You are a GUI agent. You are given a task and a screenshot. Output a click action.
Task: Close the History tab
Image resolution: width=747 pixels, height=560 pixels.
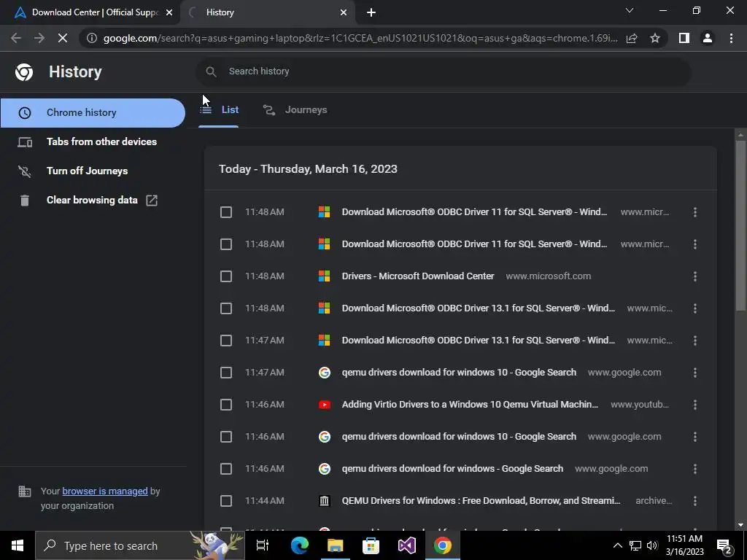pos(344,12)
